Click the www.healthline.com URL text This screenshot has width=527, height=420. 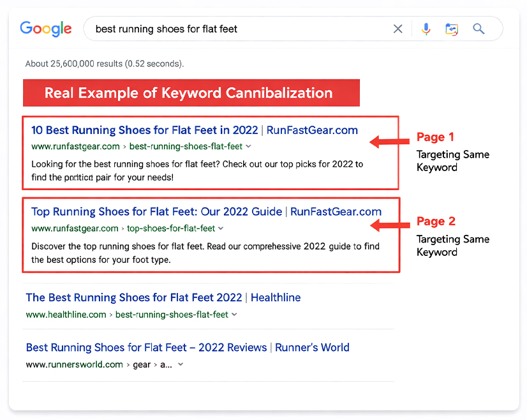(x=68, y=314)
